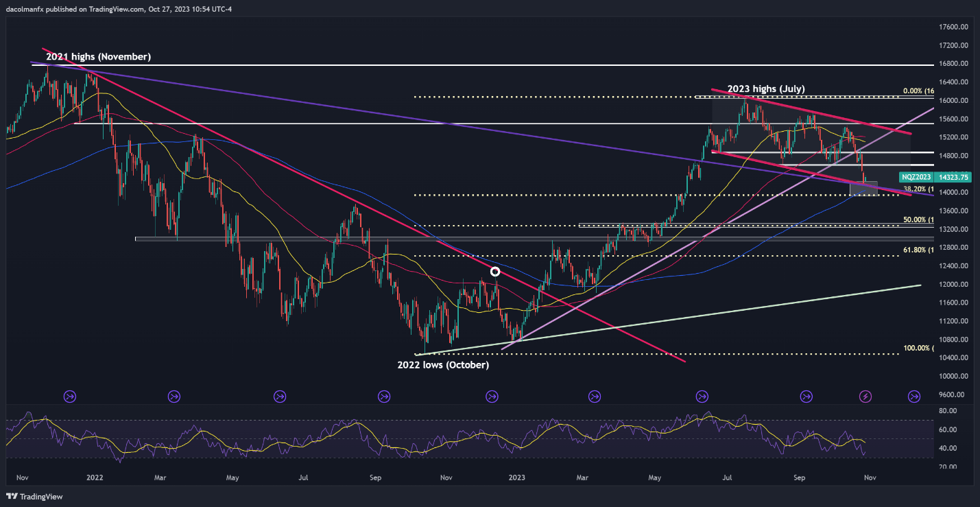Click the 0.00% Fibonacci level label

917,91
